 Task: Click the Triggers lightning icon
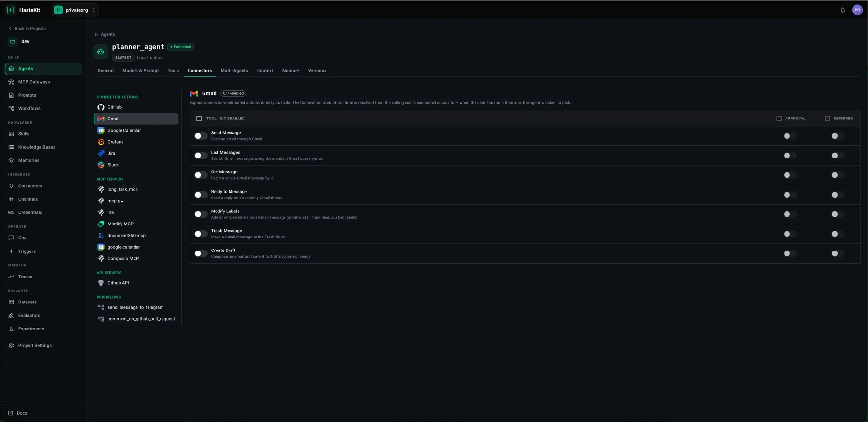point(11,251)
